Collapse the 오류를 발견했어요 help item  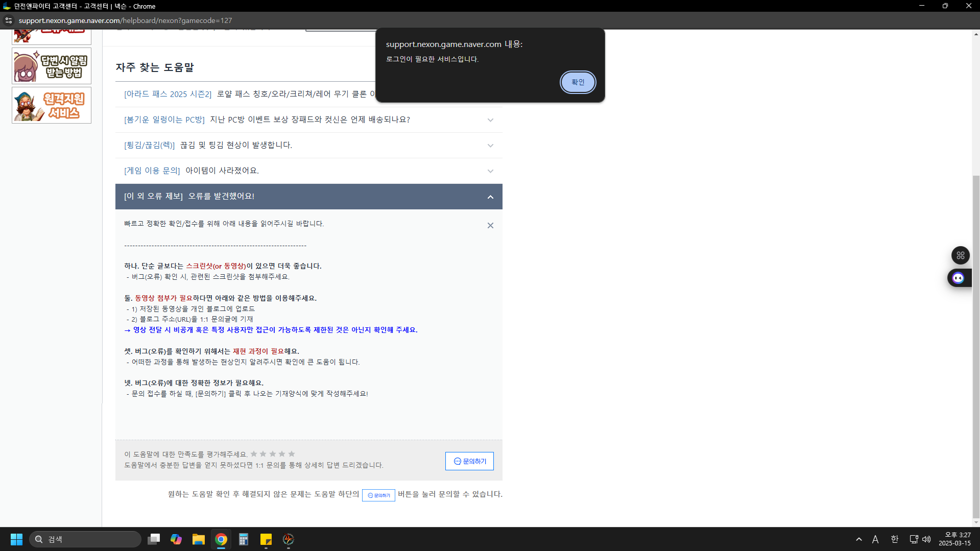click(x=490, y=197)
